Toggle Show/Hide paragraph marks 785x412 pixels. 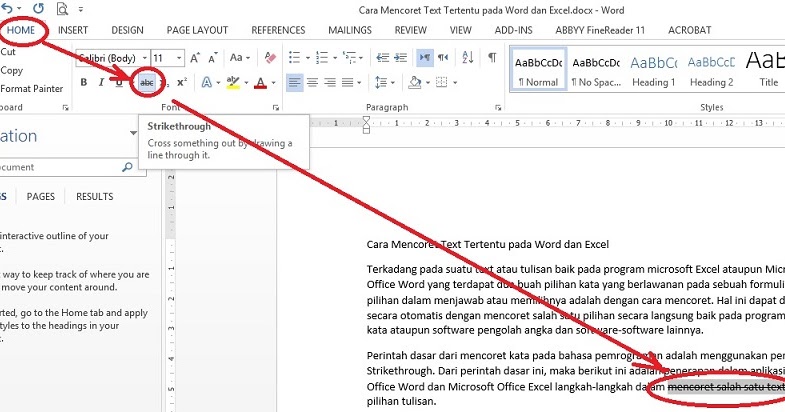click(x=492, y=57)
